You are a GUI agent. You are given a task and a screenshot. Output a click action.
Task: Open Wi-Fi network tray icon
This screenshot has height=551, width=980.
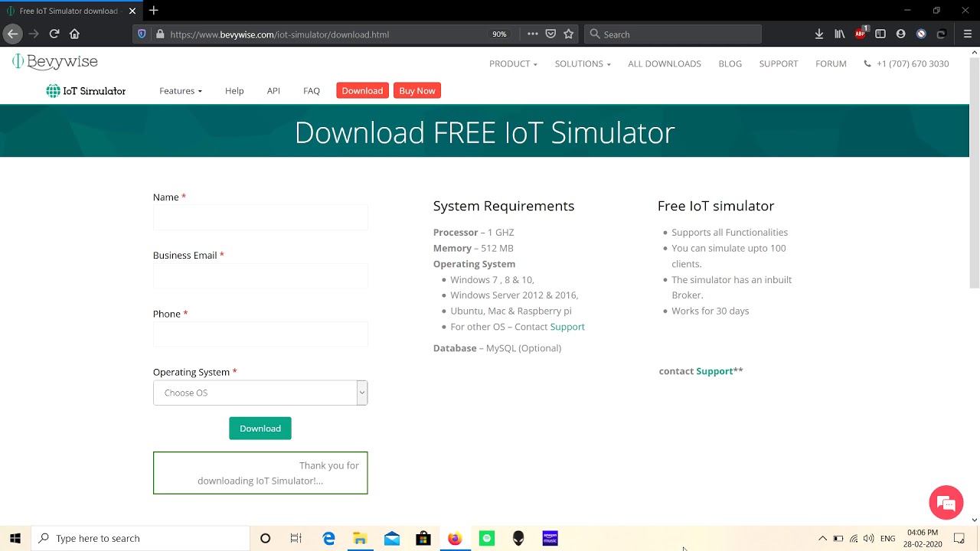click(854, 539)
